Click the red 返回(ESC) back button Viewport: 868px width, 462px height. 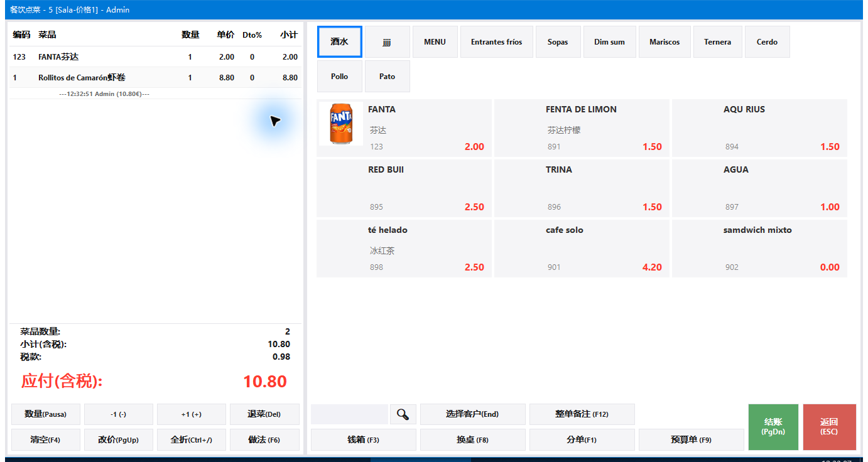coord(830,427)
